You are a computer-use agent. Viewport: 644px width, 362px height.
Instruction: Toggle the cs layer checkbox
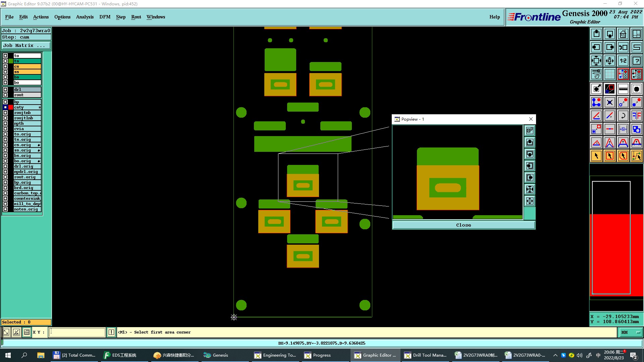[x=5, y=66]
